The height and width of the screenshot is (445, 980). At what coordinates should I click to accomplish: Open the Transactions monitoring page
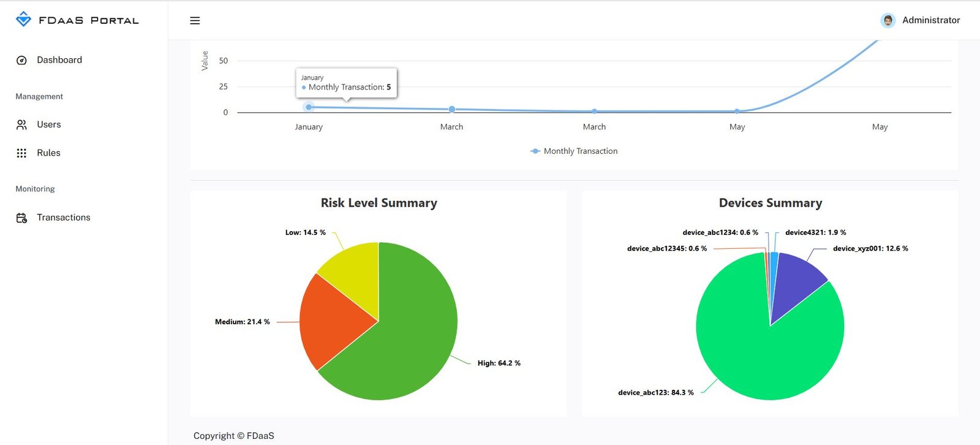[x=64, y=218]
